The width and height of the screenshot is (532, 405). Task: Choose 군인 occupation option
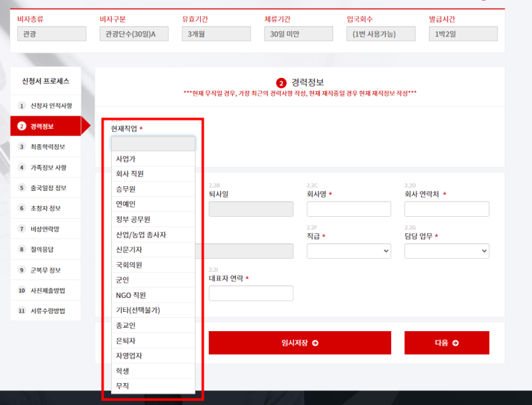[x=153, y=280]
